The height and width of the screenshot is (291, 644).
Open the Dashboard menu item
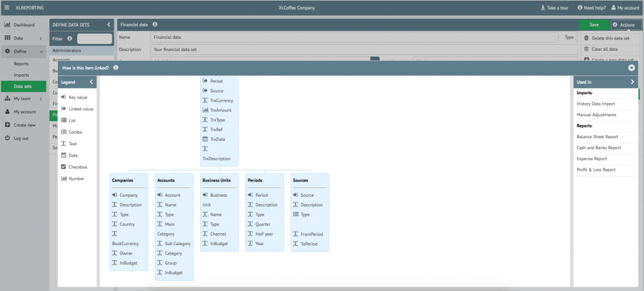pyautogui.click(x=24, y=25)
